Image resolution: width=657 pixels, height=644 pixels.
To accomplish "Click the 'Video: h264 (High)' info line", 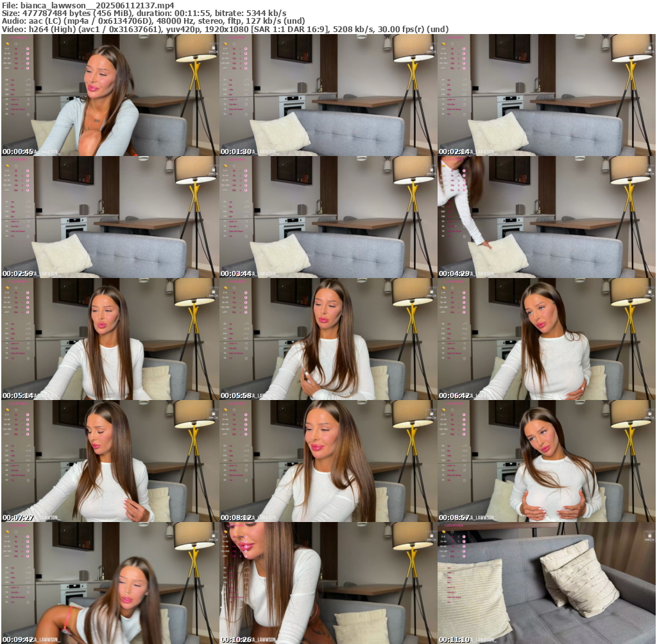I will click(225, 29).
